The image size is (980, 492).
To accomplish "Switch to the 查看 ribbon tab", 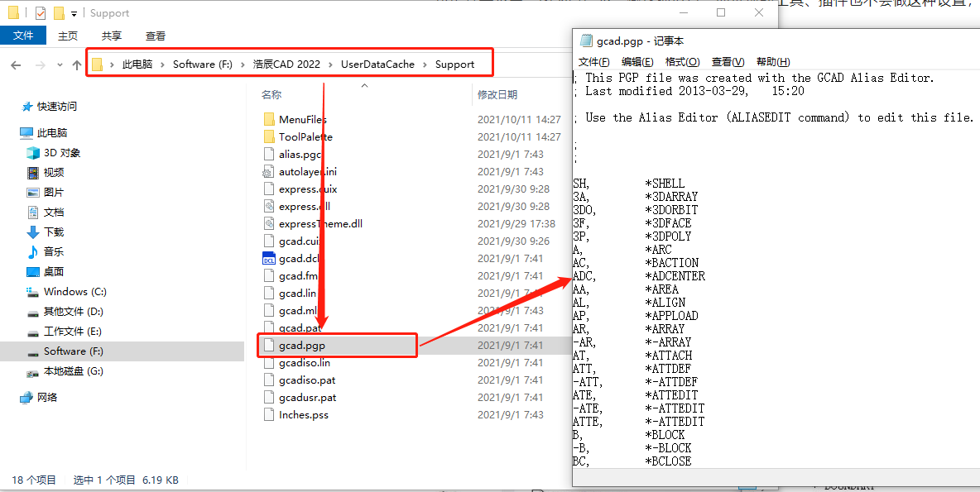I will tap(156, 36).
